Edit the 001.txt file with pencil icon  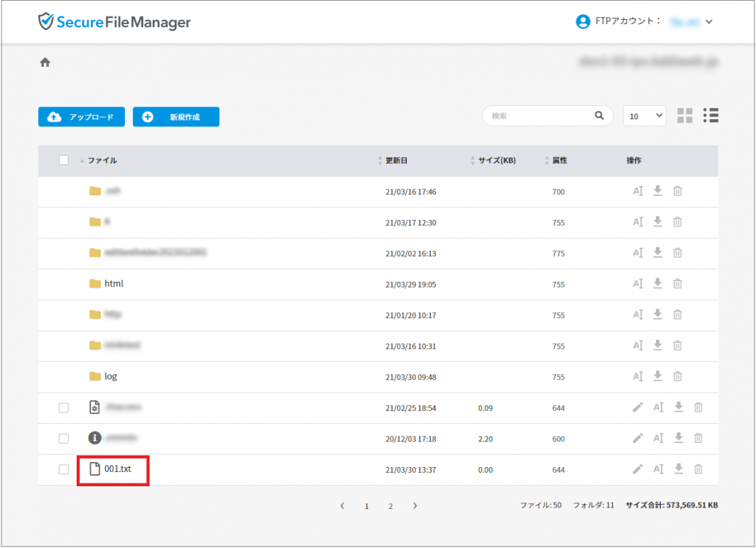[637, 469]
